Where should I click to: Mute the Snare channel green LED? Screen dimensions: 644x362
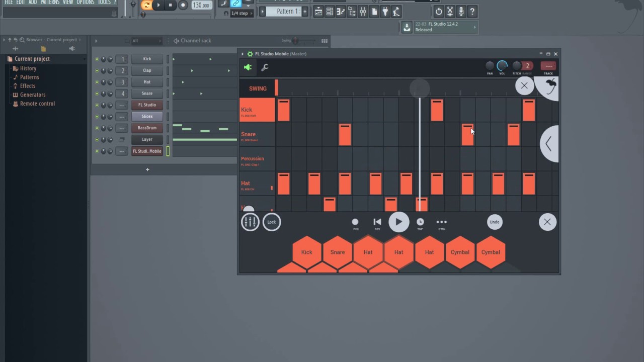pos(97,94)
